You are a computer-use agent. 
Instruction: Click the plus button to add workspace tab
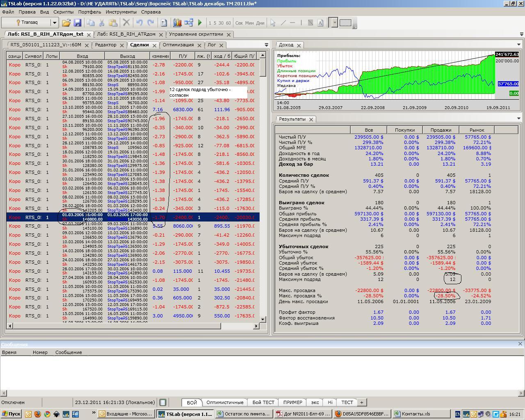point(361,402)
